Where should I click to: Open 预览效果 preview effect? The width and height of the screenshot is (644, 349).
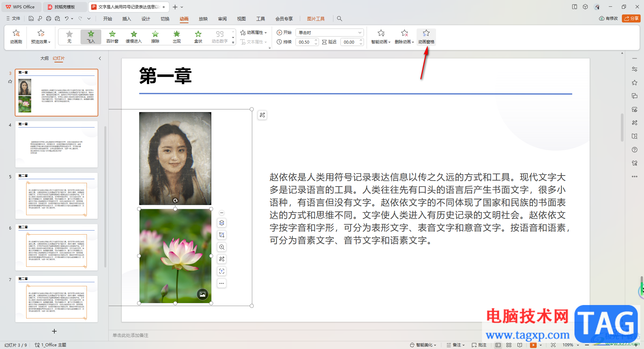[41, 37]
